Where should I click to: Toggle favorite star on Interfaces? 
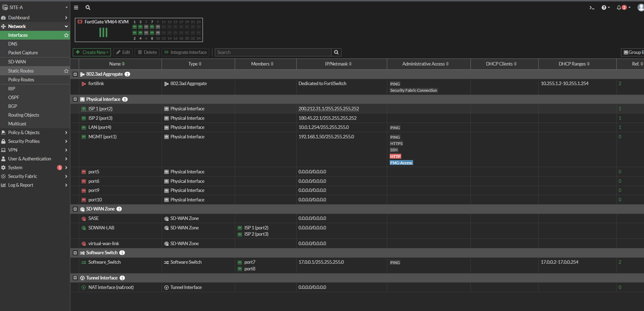point(66,35)
